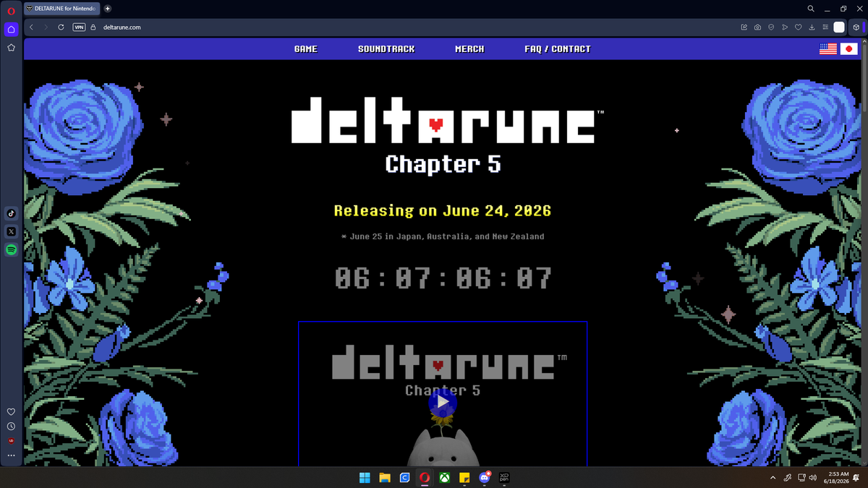Image resolution: width=868 pixels, height=488 pixels.
Task: Open the blue C app on taskbar
Action: click(405, 477)
